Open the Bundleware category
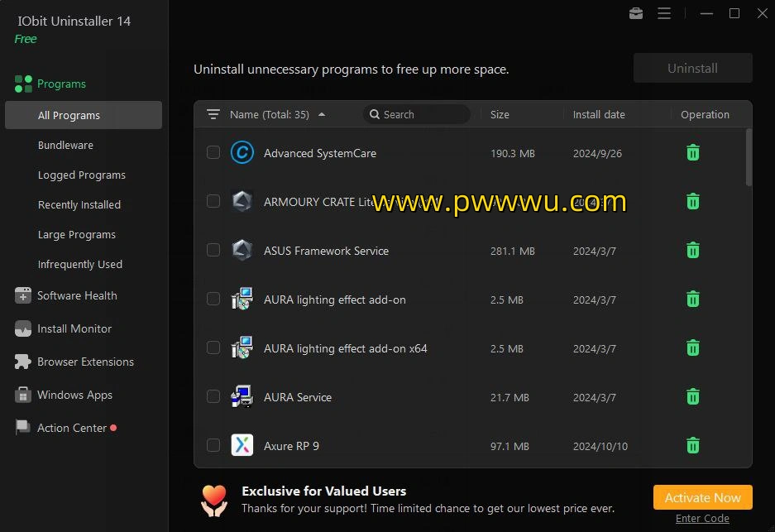The image size is (775, 532). (65, 146)
